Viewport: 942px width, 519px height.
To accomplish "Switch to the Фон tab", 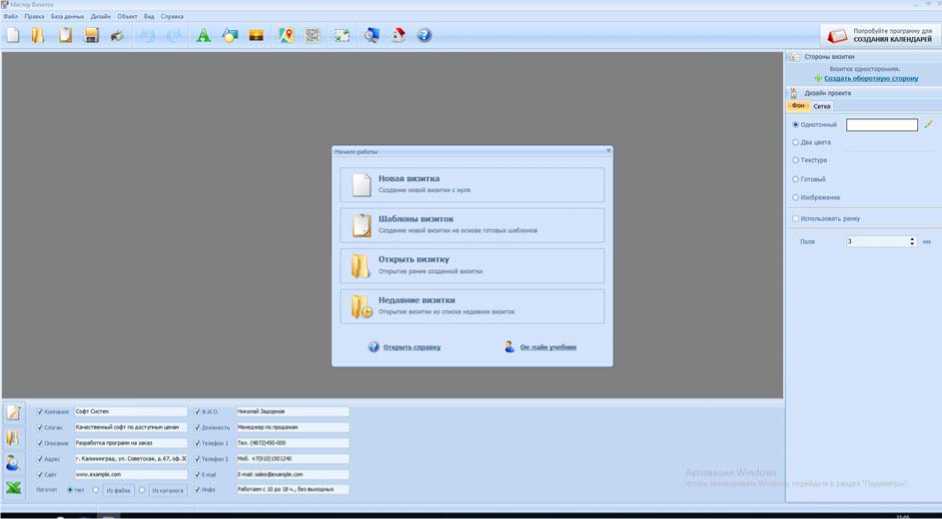I will click(798, 106).
